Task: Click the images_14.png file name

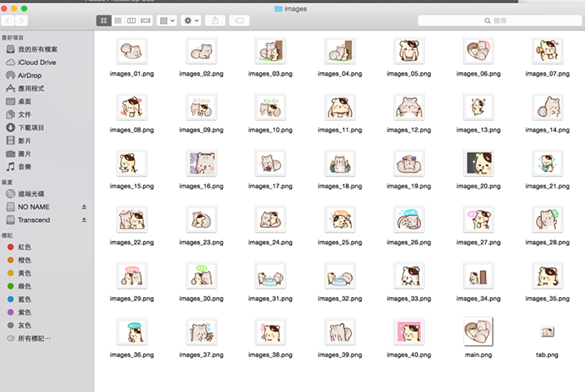Action: tap(548, 130)
